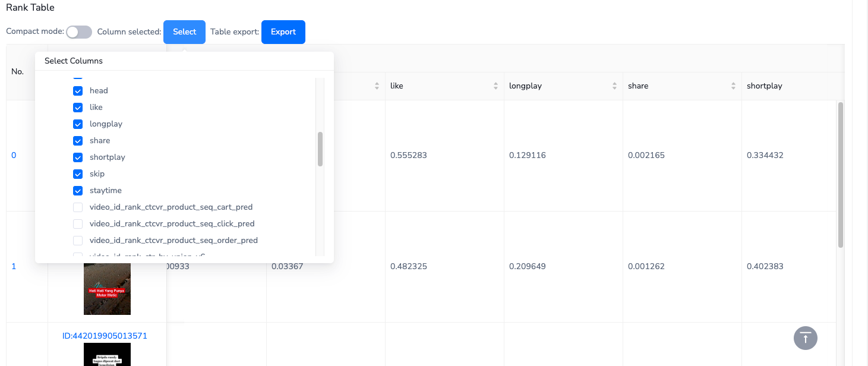The image size is (868, 366).
Task: Uncheck the staytime column checkbox
Action: point(78,191)
